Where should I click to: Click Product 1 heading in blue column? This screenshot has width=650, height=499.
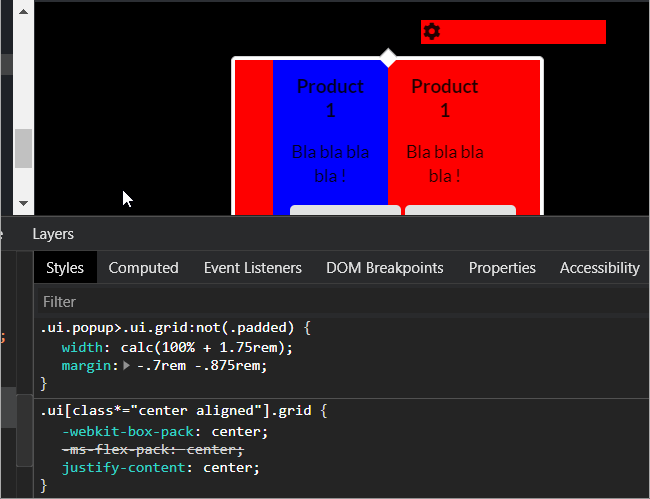click(330, 98)
